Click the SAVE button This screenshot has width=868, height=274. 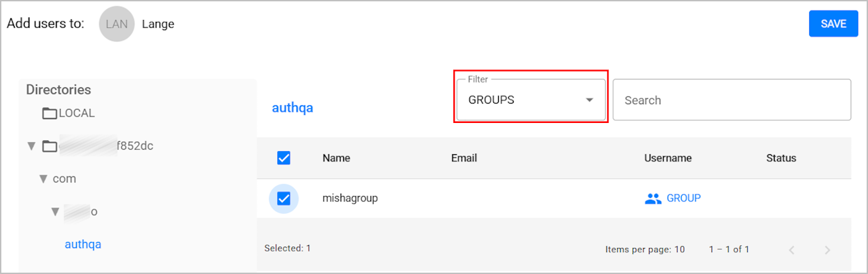click(833, 23)
